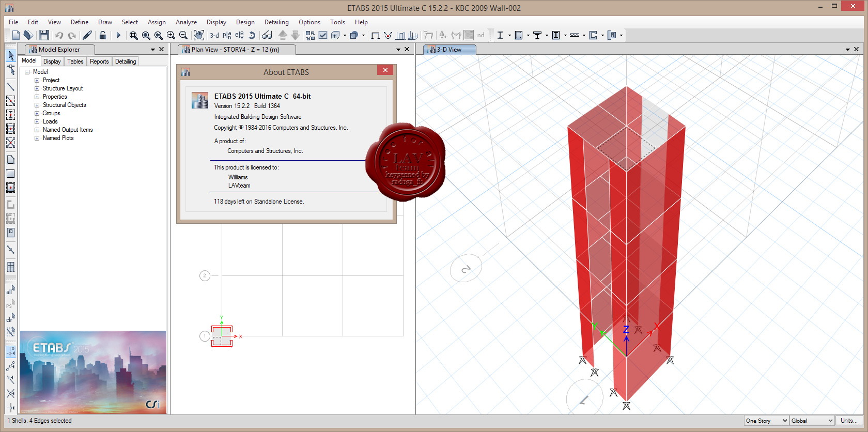Move down in list arrow
This screenshot has height=432, width=868.
click(x=295, y=35)
